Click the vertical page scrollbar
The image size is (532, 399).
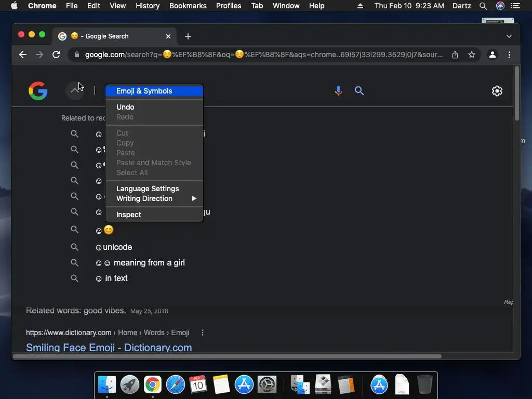[517, 94]
